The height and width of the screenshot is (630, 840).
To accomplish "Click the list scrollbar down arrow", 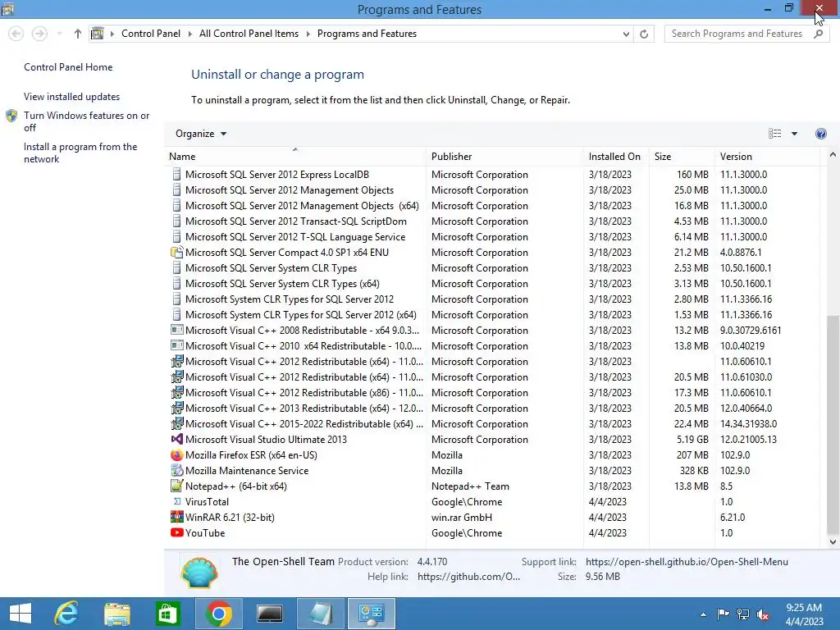I will (x=833, y=541).
